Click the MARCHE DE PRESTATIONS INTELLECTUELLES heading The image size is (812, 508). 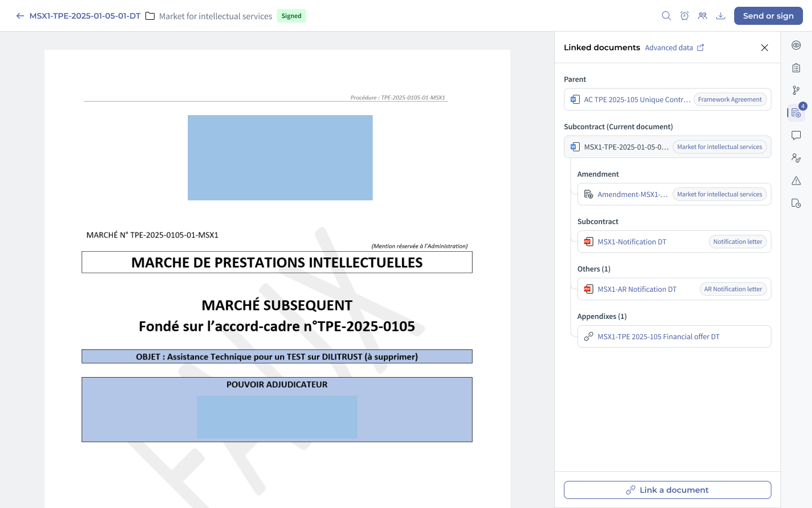tap(277, 262)
